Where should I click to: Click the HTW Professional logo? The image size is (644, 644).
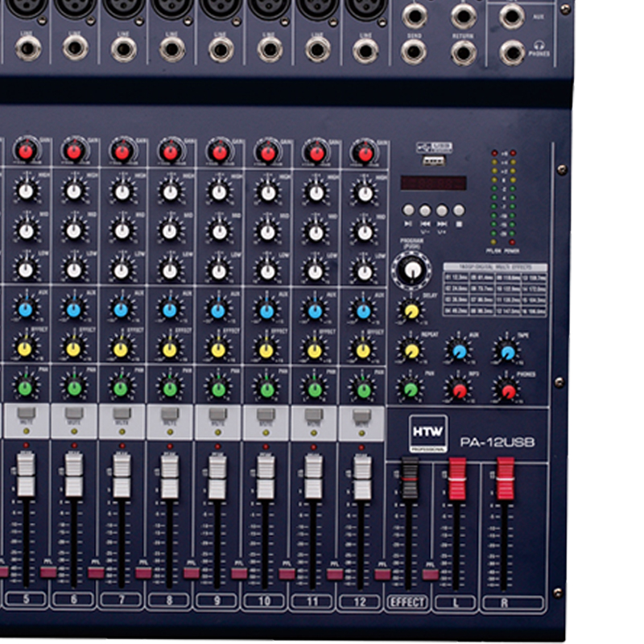[428, 433]
